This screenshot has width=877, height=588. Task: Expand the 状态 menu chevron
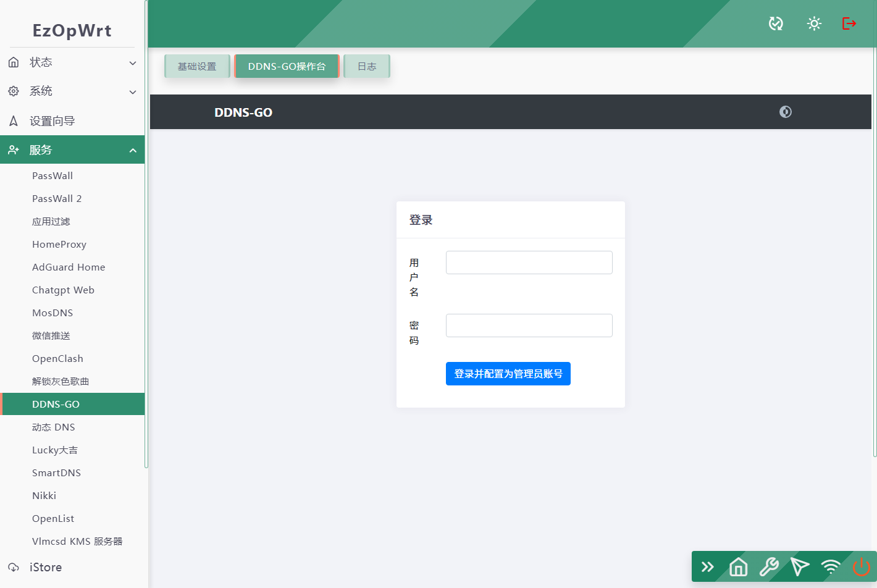click(133, 63)
